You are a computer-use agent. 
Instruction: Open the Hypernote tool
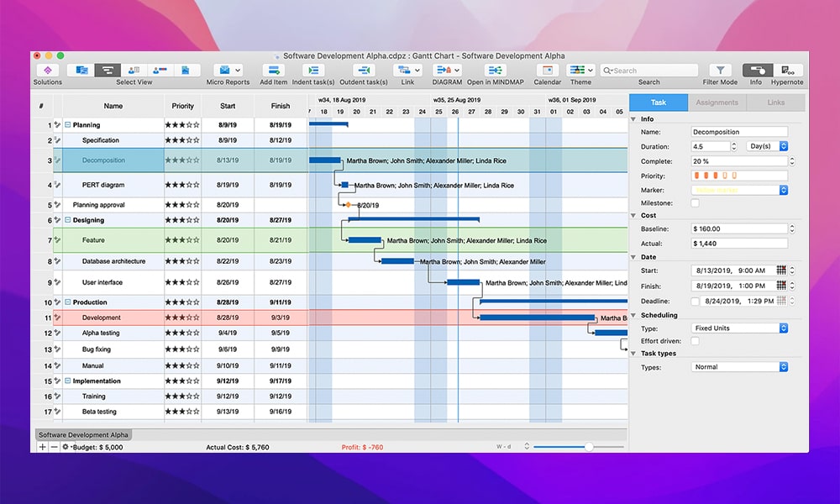tap(787, 71)
